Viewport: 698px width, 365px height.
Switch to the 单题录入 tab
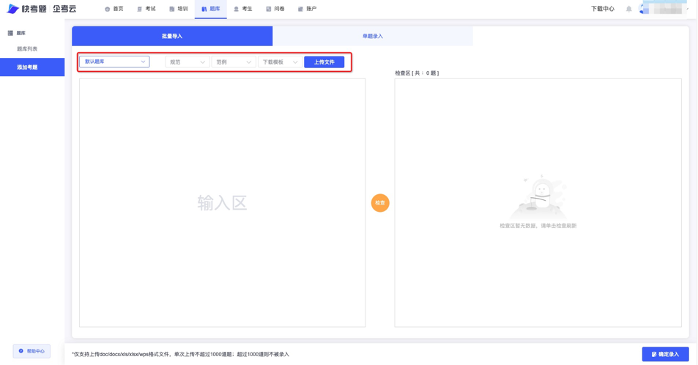(373, 36)
